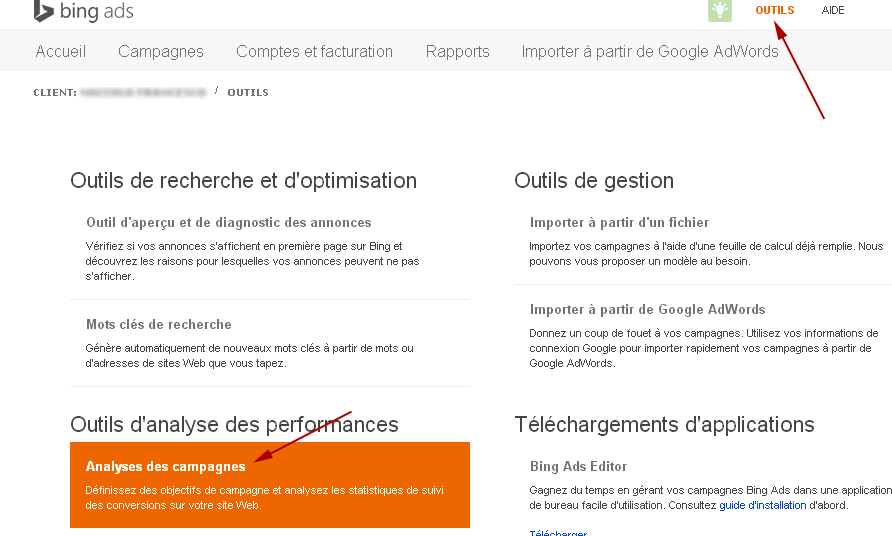Viewport: 892px width, 536px height.
Task: Click the CLIENT: breadcrumb label
Action: point(55,92)
